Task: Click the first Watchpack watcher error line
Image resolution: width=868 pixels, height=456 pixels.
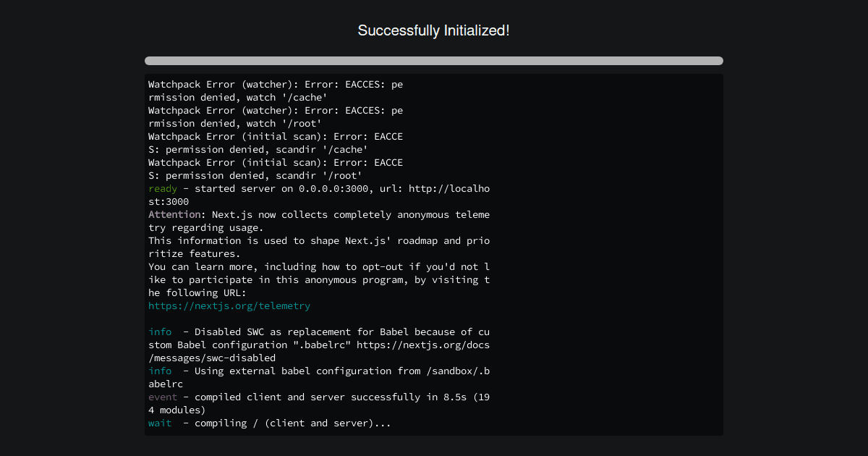Action: (275, 84)
